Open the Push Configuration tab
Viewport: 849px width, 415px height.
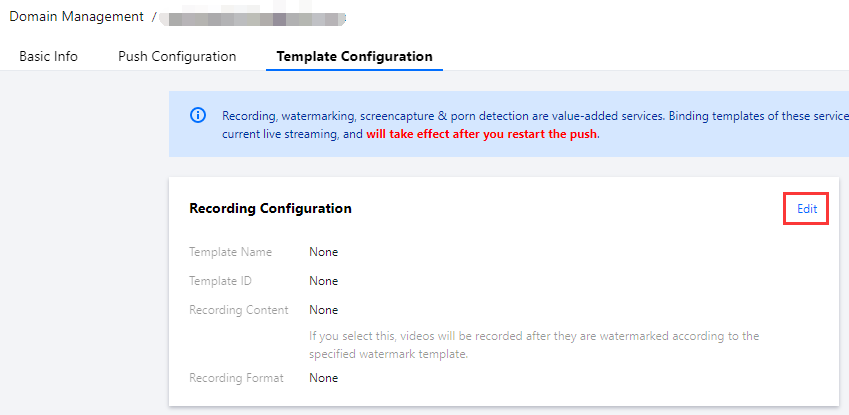point(177,56)
